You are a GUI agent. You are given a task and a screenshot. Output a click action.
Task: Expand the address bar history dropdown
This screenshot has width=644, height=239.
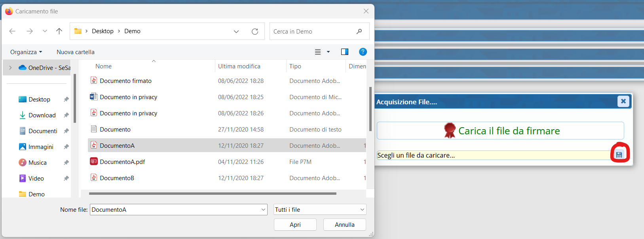[236, 31]
